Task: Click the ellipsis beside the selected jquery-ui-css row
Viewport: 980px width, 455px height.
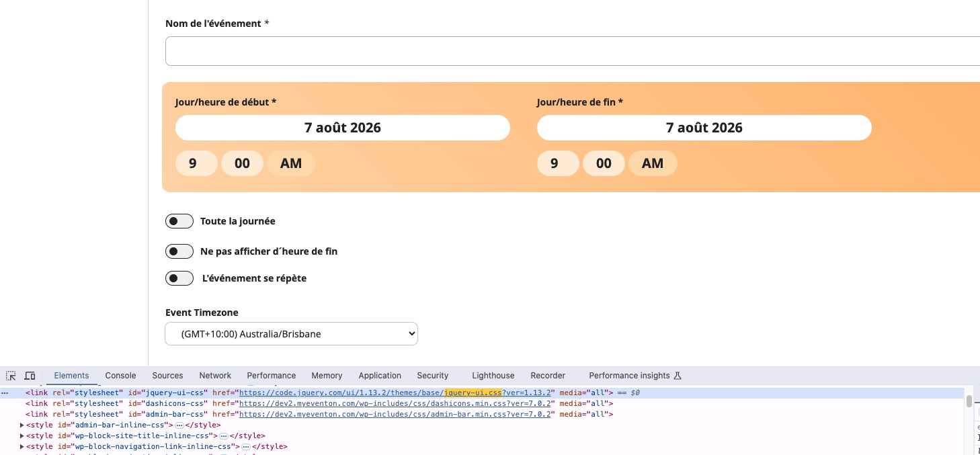Action: pos(5,392)
